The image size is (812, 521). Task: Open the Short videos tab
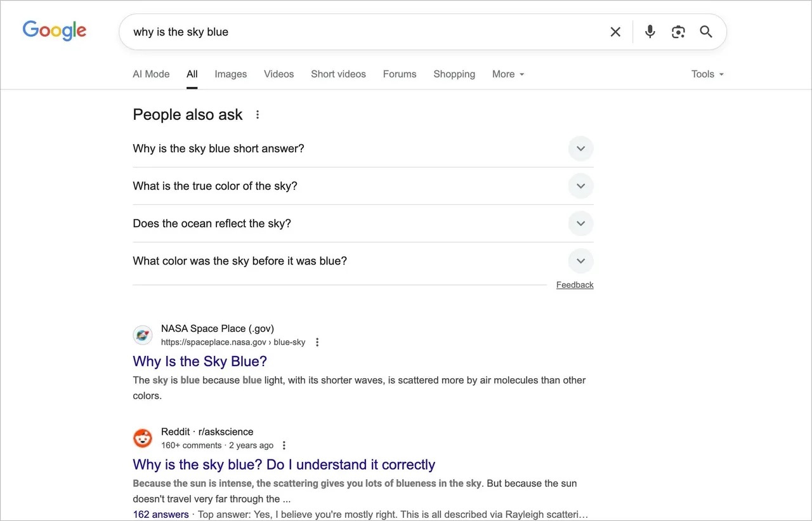pos(338,74)
